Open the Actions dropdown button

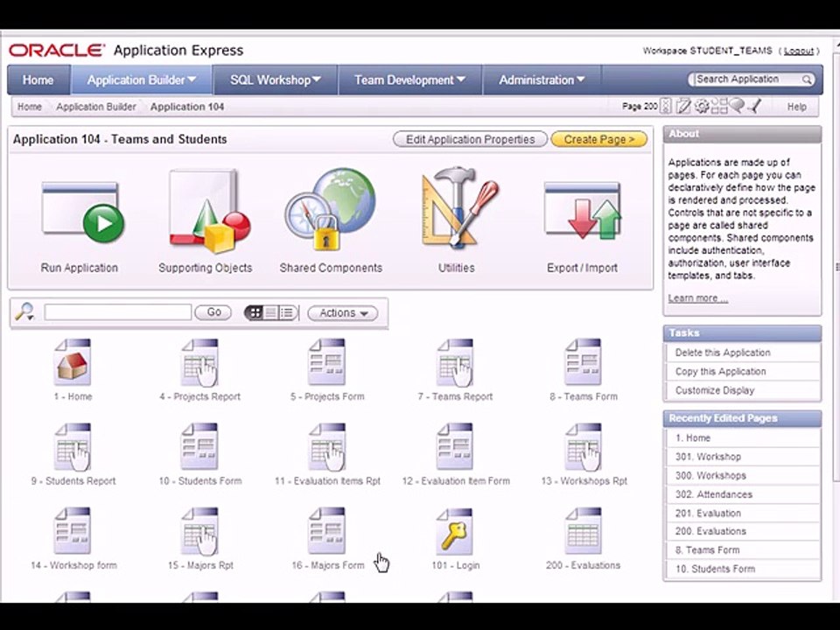(x=343, y=313)
